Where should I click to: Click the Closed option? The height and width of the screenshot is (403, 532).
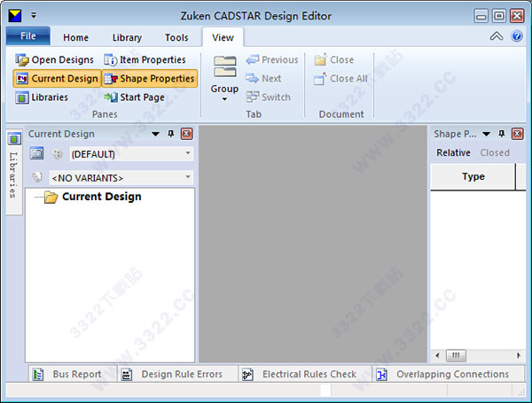click(495, 153)
